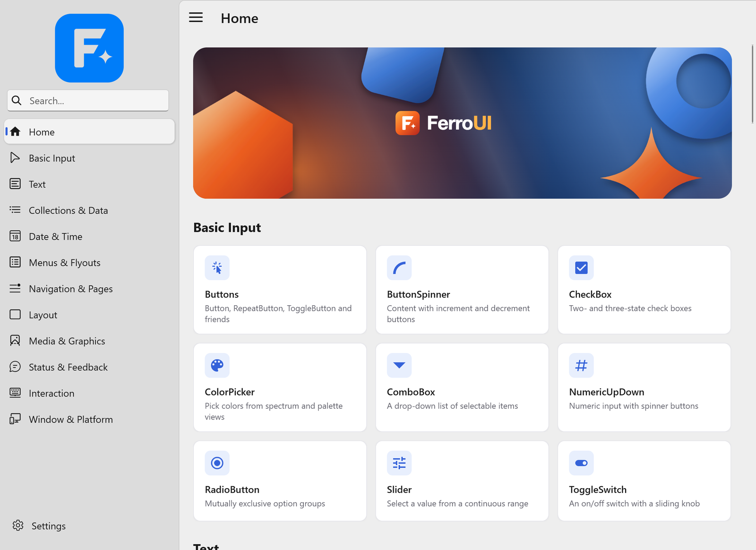Click the Settings gear icon
Image resolution: width=756 pixels, height=550 pixels.
point(18,525)
